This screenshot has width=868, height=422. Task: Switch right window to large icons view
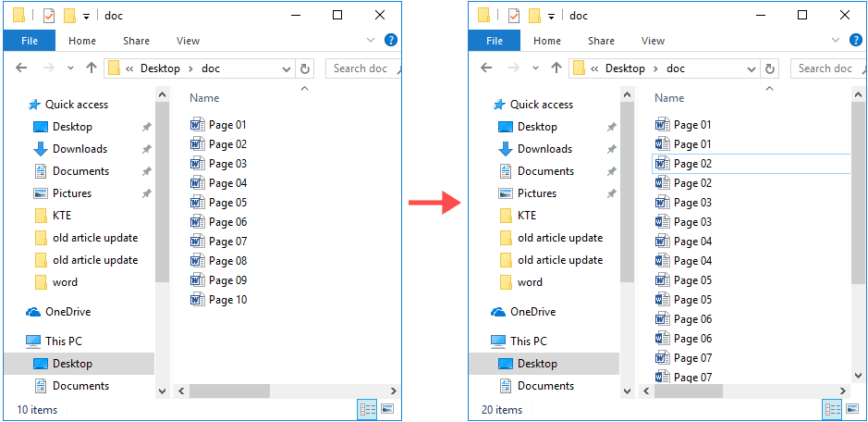click(851, 408)
